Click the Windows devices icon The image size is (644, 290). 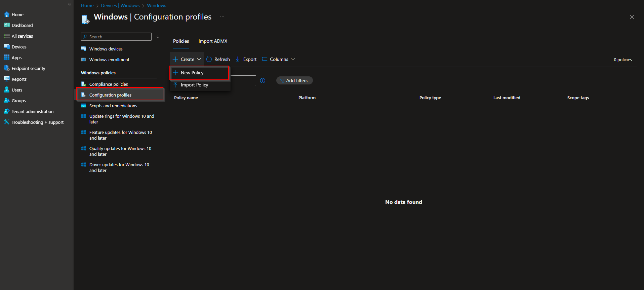coord(84,49)
